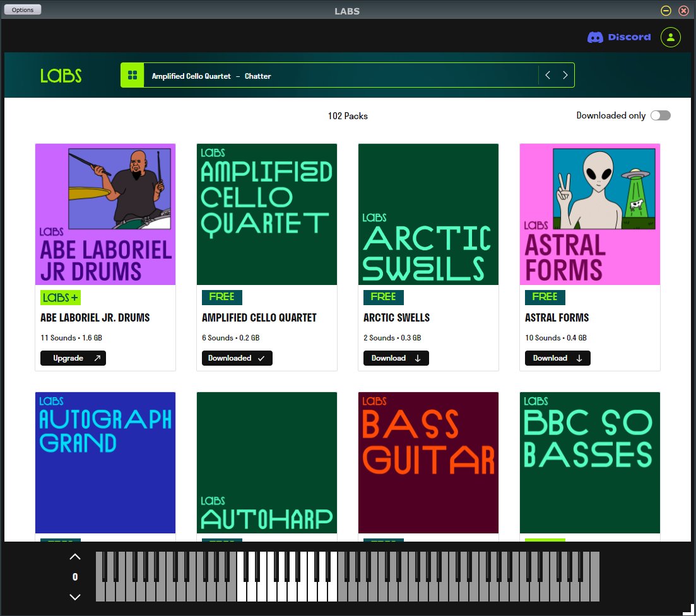Click FREE badge under Astral Forms
Viewport: 696px width, 616px height.
click(x=545, y=297)
